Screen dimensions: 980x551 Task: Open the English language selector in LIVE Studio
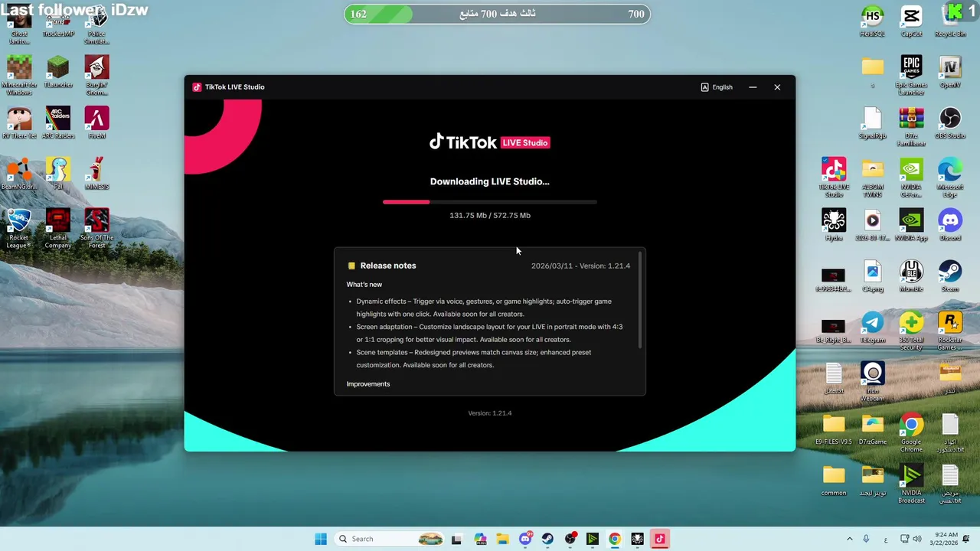717,87
